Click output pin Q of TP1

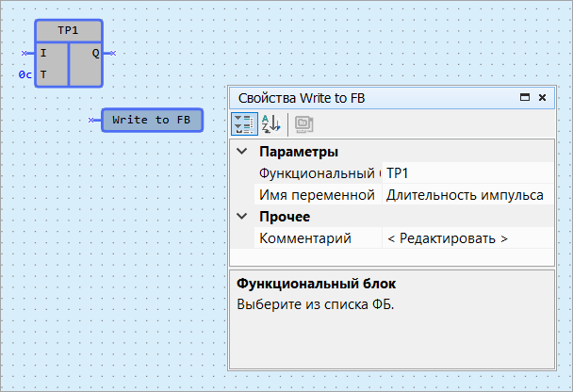click(x=95, y=54)
